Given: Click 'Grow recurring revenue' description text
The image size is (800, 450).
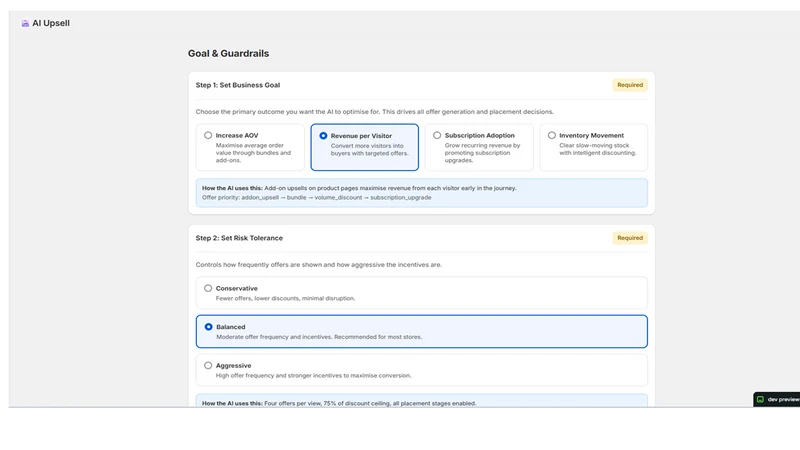Looking at the screenshot, I should 482,153.
